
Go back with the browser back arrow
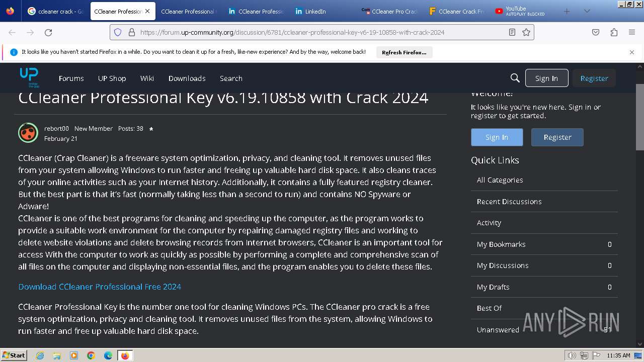12,32
